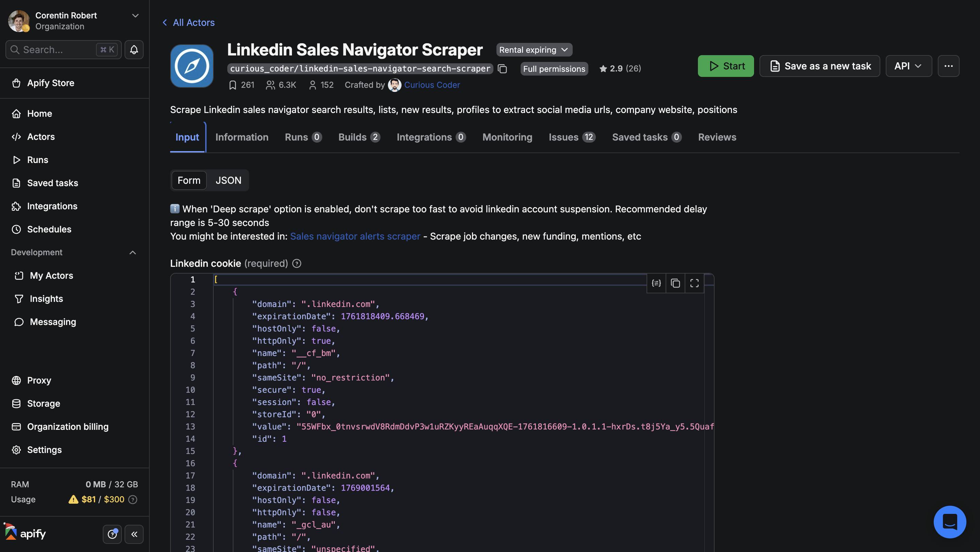The width and height of the screenshot is (980, 552).
Task: Show Linkedin cookie help tooltip
Action: [x=297, y=263]
